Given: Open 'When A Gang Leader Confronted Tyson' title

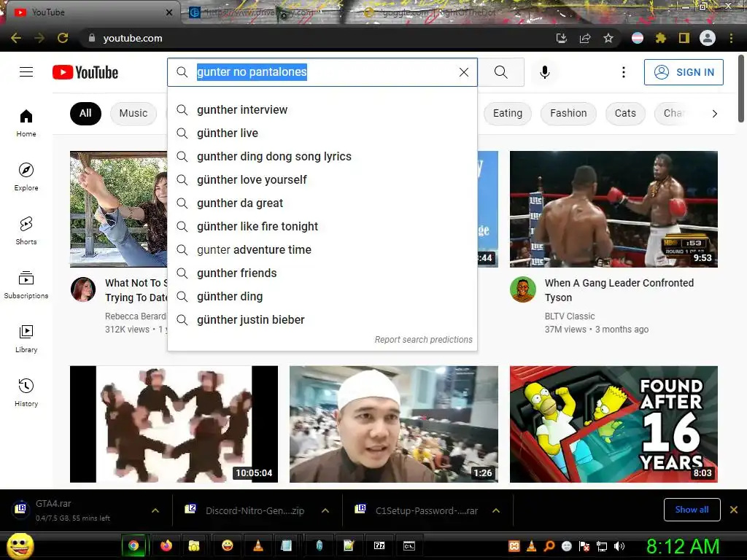Looking at the screenshot, I should tap(619, 290).
